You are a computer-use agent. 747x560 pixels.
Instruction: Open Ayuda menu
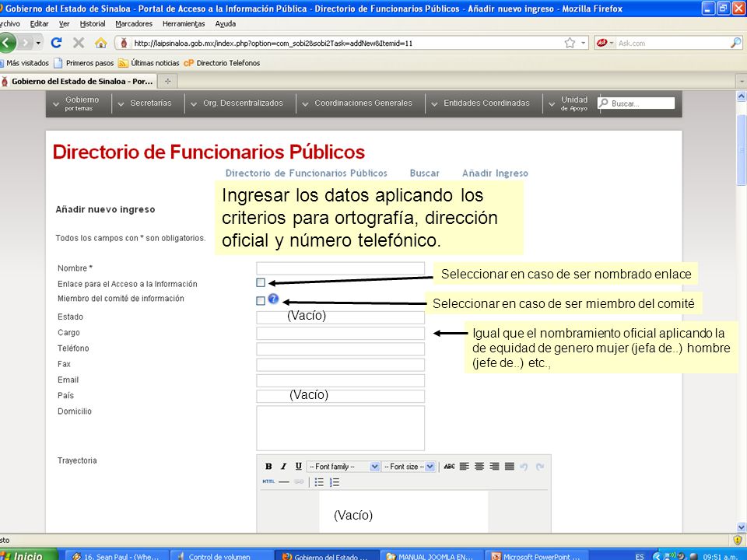point(225,24)
